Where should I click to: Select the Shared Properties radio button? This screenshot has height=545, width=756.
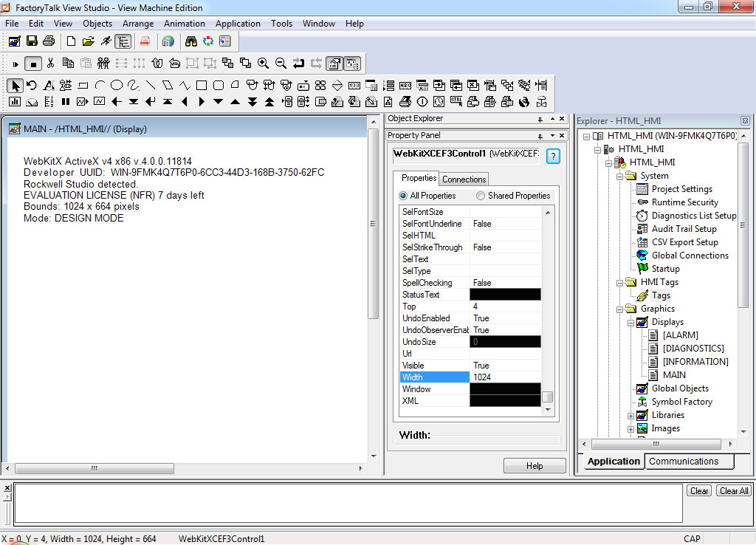click(x=481, y=196)
